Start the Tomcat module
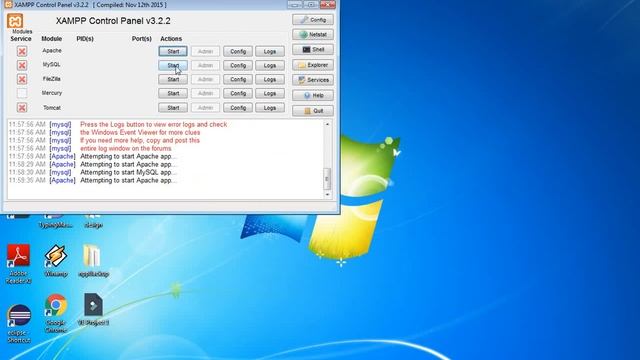Viewport: 640px width, 360px height. (x=173, y=108)
